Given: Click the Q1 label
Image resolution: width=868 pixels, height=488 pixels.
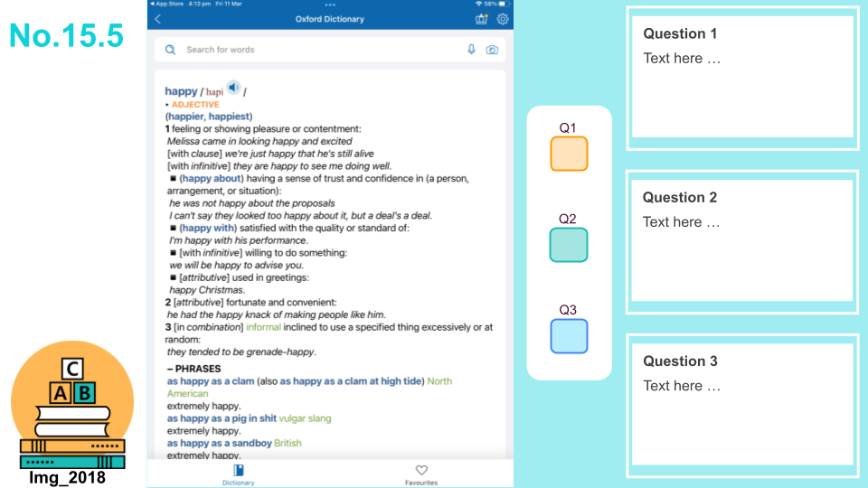Looking at the screenshot, I should click(568, 127).
